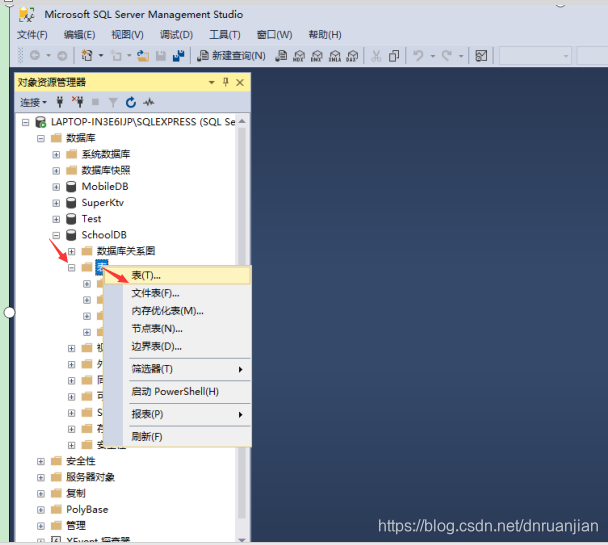Viewport: 608px width, 545px height.
Task: Choose 文件表(F)... in context menu
Action: pos(178,293)
